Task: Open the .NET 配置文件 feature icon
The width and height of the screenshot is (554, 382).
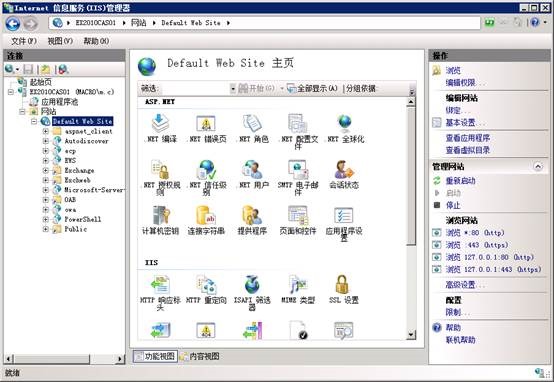Action: click(x=298, y=131)
